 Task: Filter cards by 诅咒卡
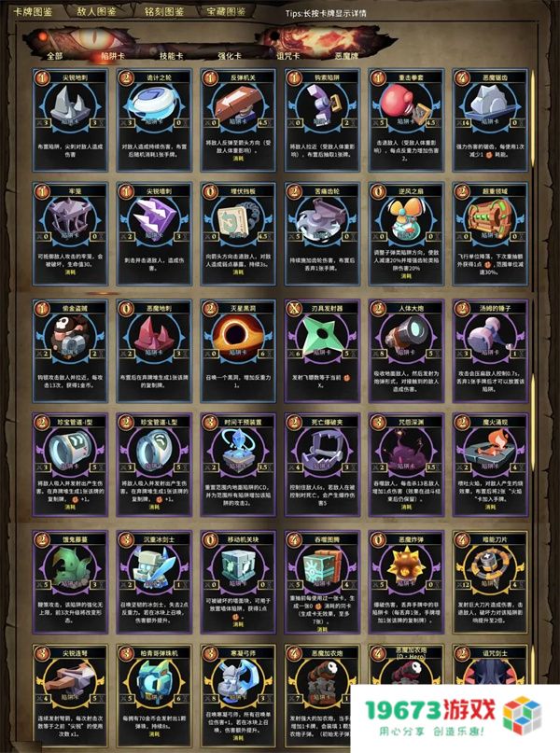pyautogui.click(x=288, y=56)
